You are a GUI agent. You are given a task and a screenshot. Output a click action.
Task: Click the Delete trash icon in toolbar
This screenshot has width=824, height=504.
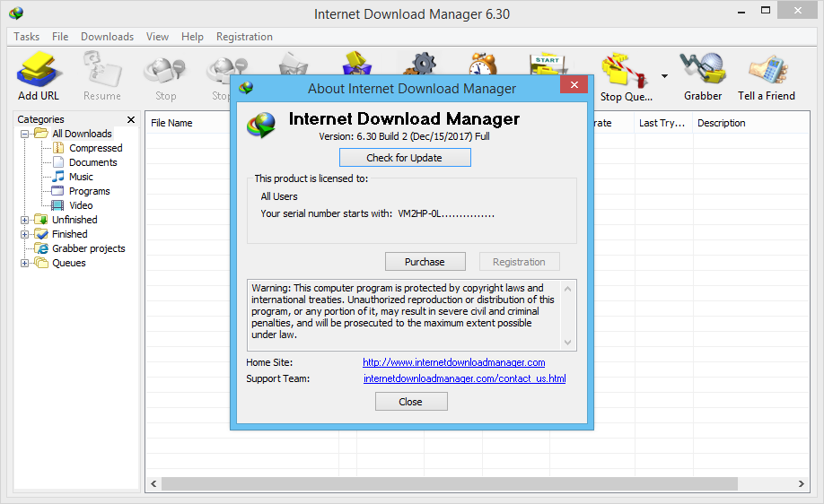click(x=293, y=63)
